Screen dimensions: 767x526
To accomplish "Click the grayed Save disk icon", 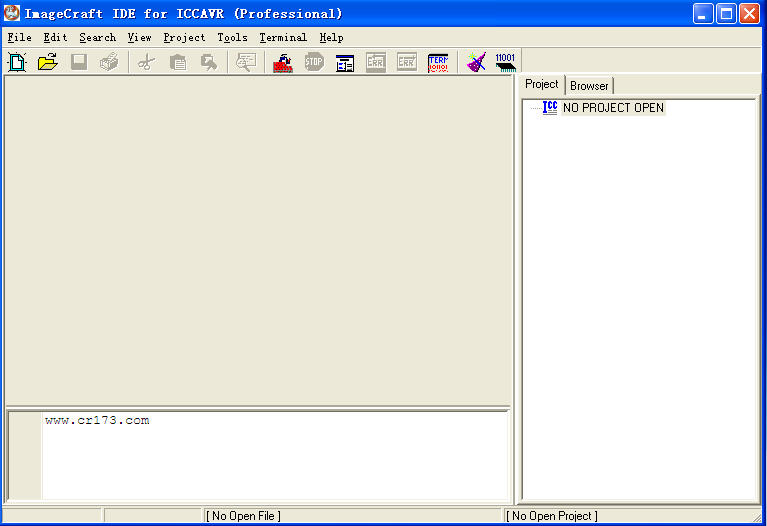I will pyautogui.click(x=78, y=62).
